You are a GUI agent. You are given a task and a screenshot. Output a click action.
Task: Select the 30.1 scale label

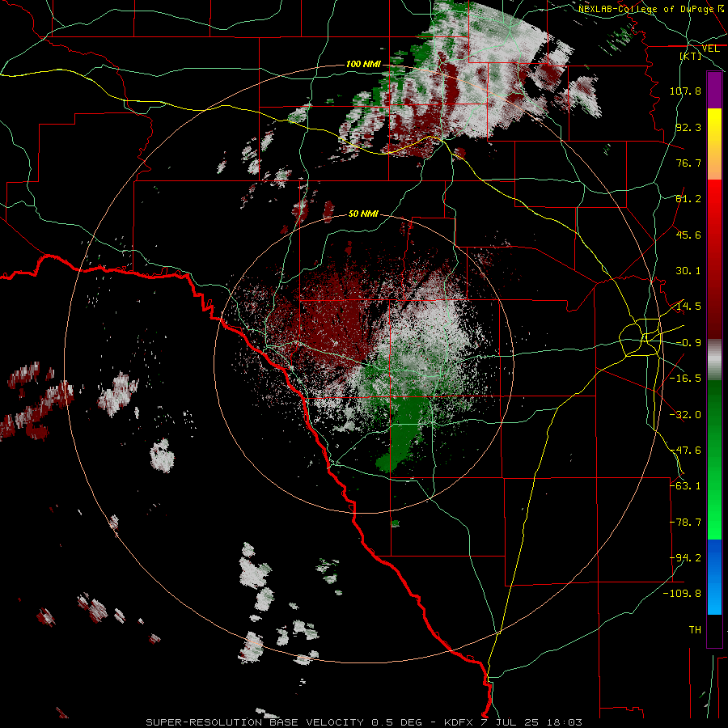688,271
